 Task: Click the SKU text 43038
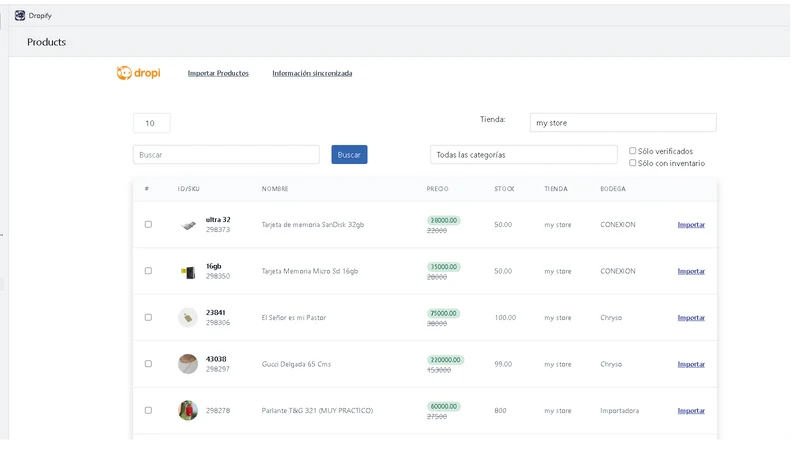pyautogui.click(x=216, y=359)
